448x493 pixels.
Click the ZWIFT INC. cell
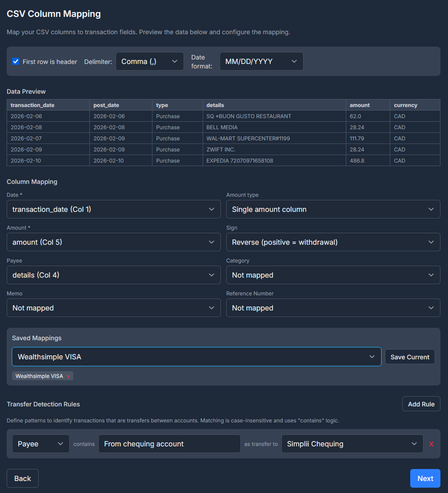[x=274, y=149]
